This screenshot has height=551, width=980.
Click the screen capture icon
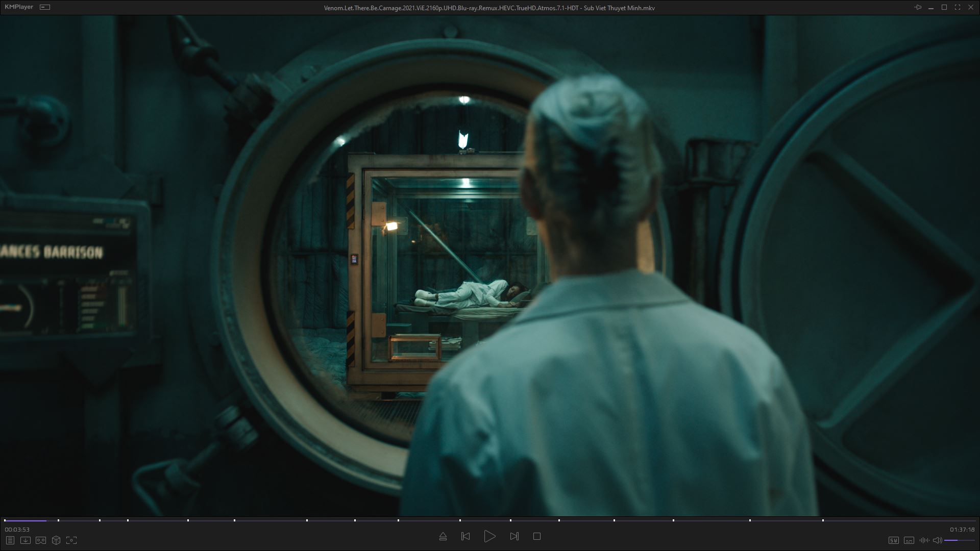[71, 540]
